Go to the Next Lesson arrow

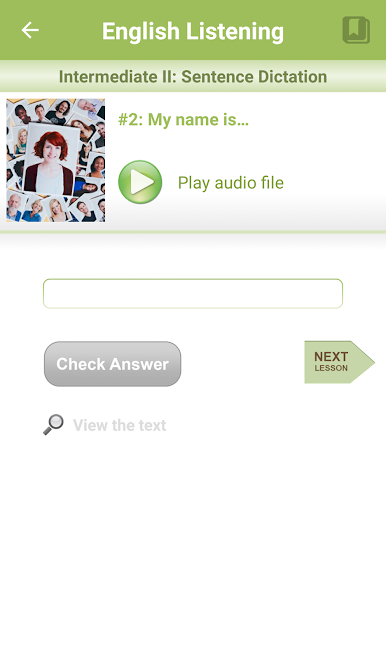tap(339, 362)
